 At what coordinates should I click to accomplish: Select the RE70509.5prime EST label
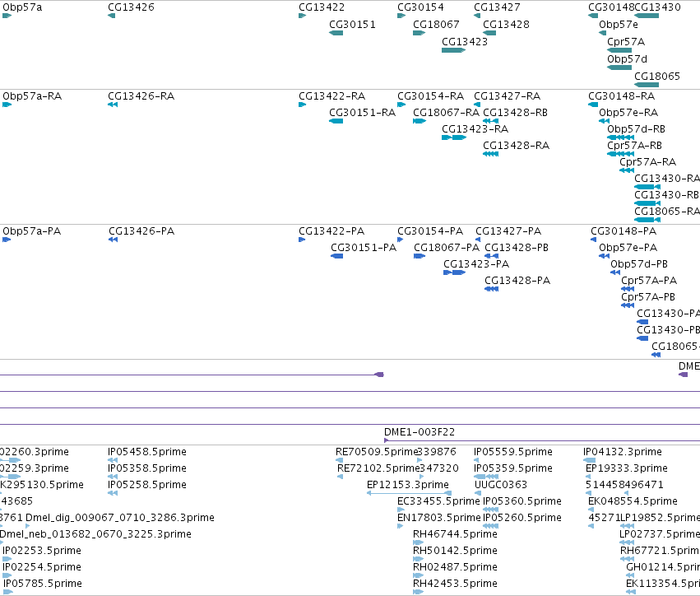377,452
